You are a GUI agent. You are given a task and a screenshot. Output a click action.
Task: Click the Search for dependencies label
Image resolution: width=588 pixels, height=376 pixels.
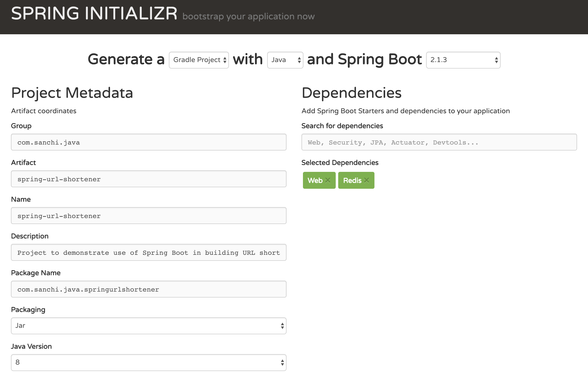[x=342, y=126]
